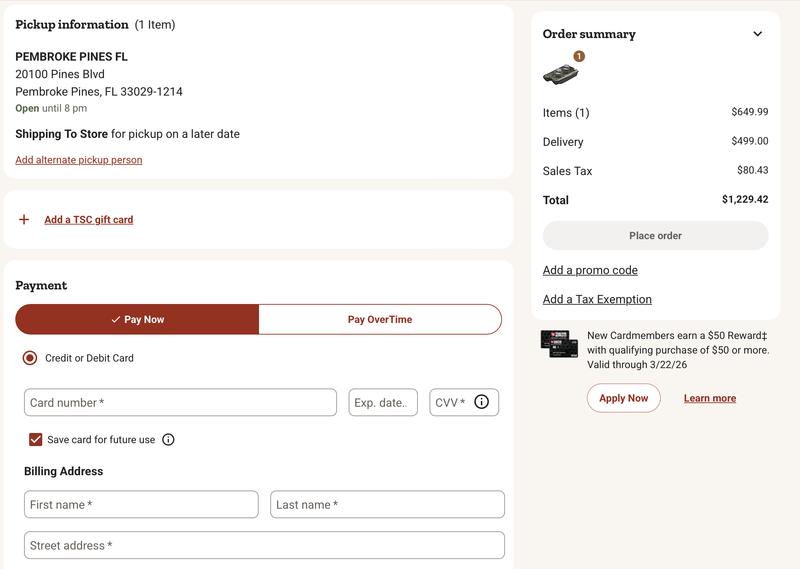Click the Exp. date input field
Viewport: 800px width, 569px height.
click(382, 402)
